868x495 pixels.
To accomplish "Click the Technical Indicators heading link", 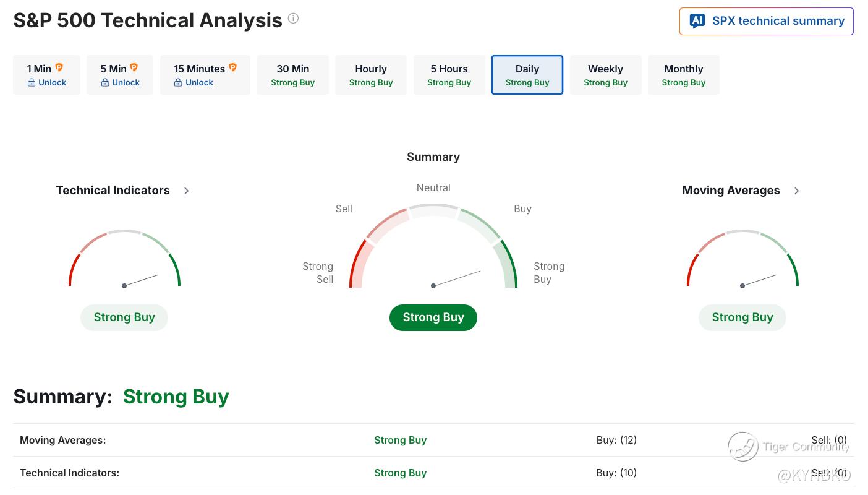I will (113, 191).
